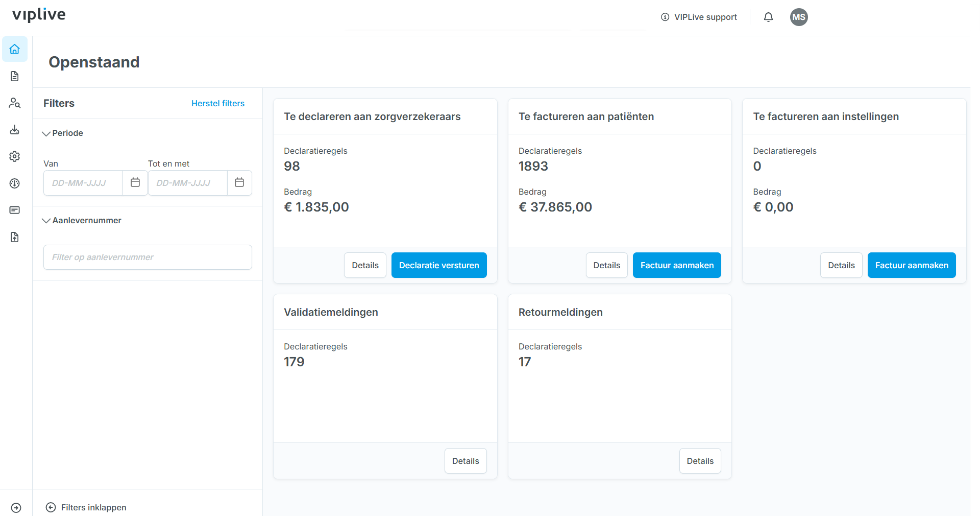
Task: Collapse filters via Filters inklappen
Action: (x=86, y=507)
